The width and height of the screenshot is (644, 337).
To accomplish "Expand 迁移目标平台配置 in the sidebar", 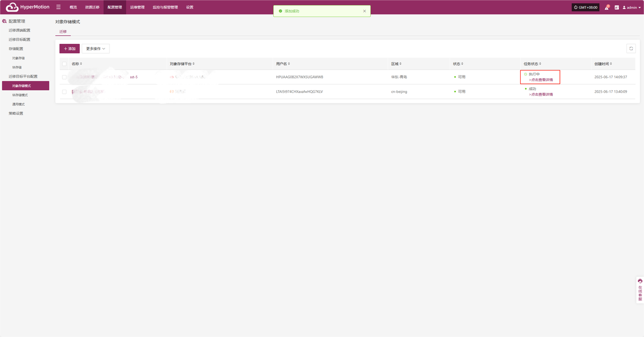I will (23, 76).
